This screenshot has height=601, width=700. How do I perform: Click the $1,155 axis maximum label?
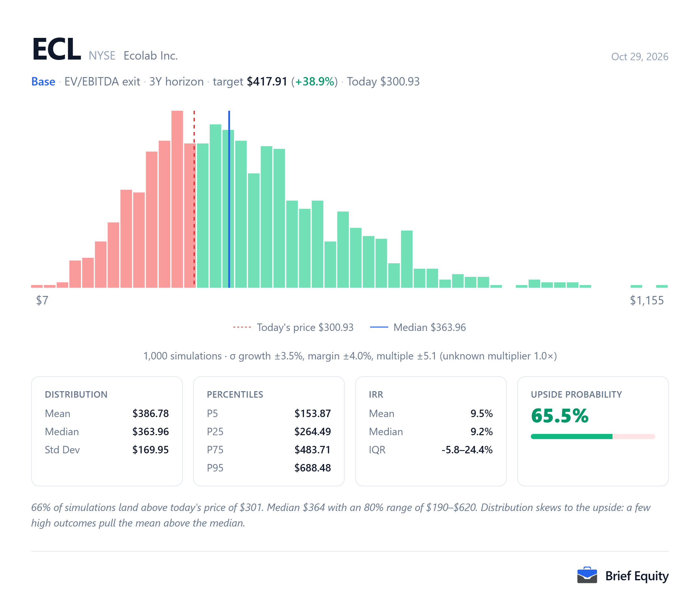click(647, 300)
